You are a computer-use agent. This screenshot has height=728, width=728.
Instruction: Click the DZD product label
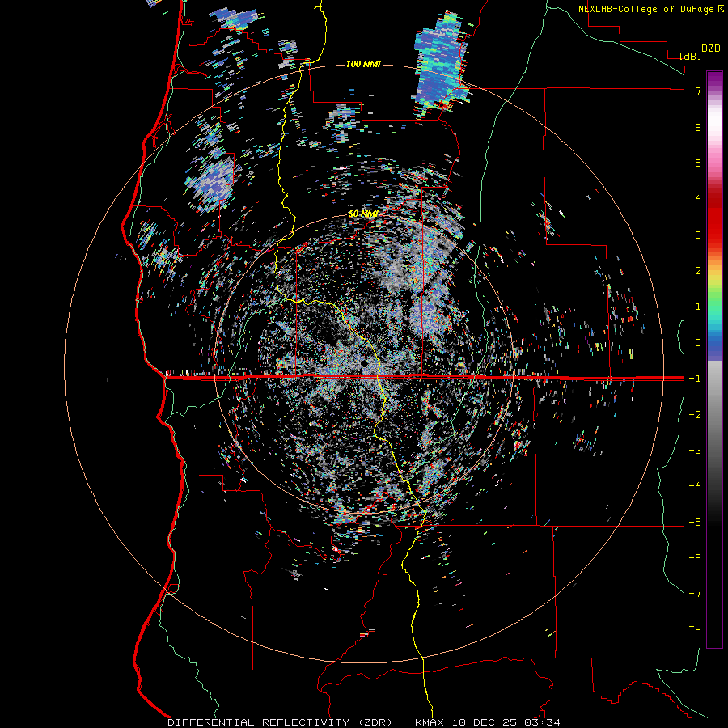click(711, 49)
